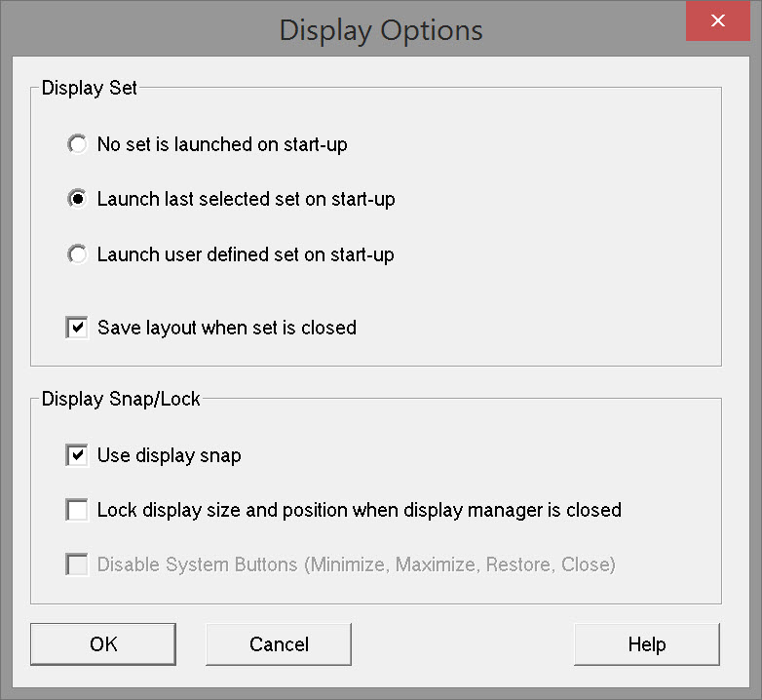Choose the "Launch user defined set on start-up" radio button
762x700 pixels.
point(77,254)
